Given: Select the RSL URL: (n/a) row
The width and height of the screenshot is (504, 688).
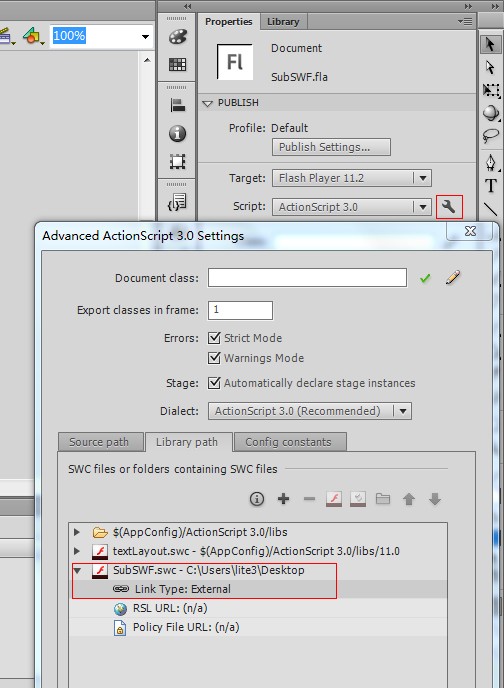Looking at the screenshot, I should pyautogui.click(x=258, y=608).
